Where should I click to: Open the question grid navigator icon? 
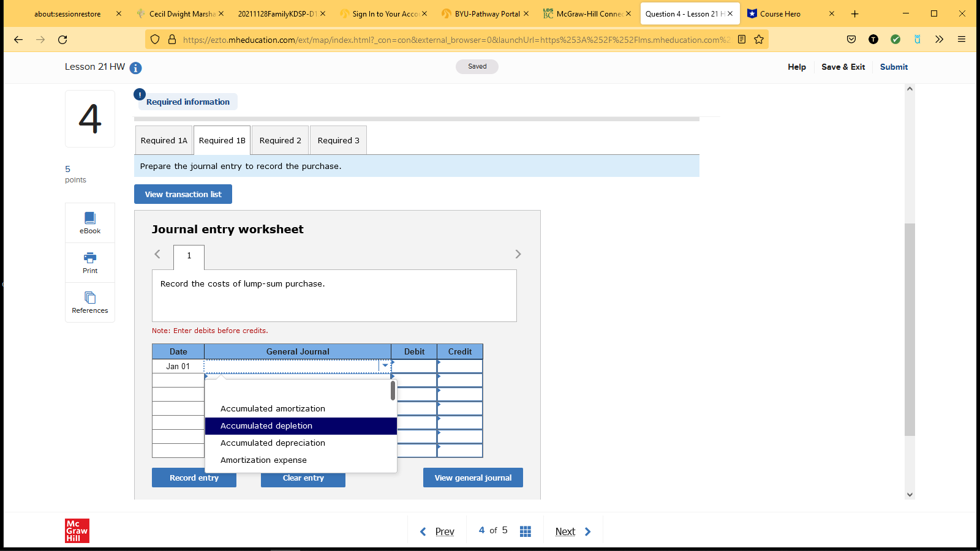[526, 531]
